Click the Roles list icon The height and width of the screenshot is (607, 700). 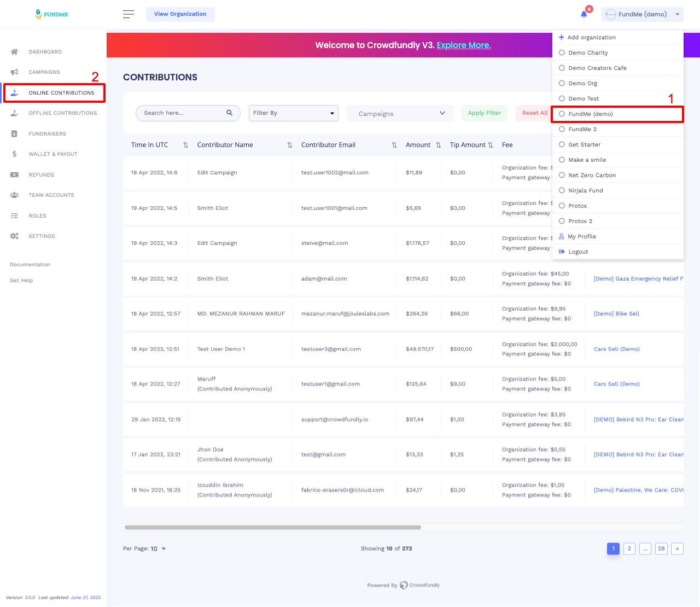(15, 216)
